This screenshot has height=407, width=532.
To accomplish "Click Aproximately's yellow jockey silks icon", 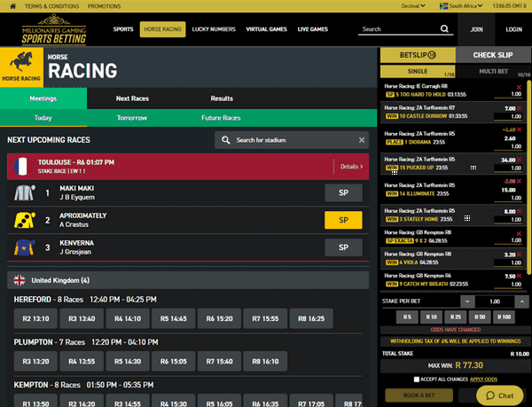I will point(24,220).
